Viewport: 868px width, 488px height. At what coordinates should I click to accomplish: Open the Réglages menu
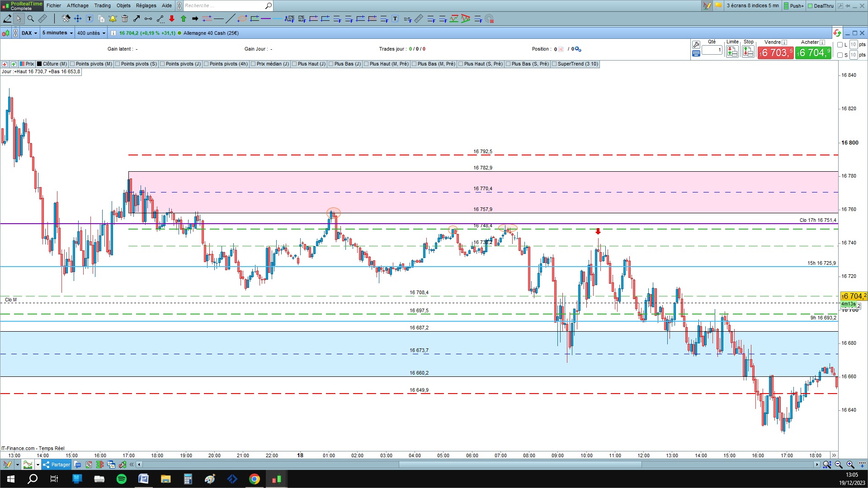146,5
